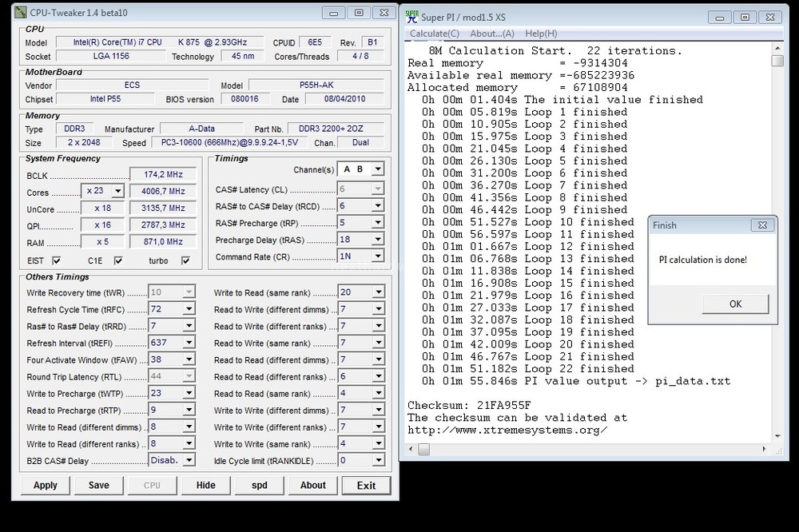Click the Super PI horizontal scrollbar thumb
Image resolution: width=799 pixels, height=532 pixels.
[424, 449]
